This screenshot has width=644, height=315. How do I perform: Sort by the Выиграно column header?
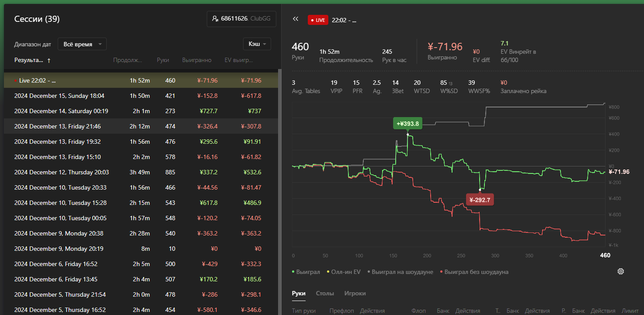click(x=197, y=60)
